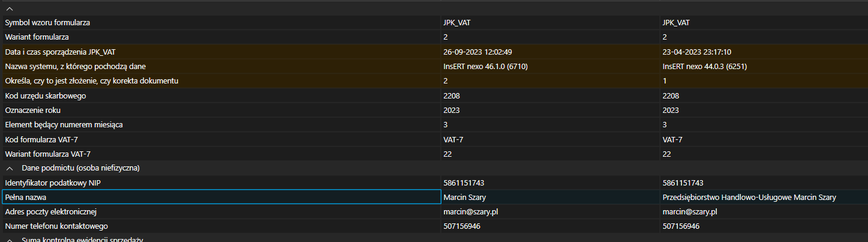Select the Pełna nazwa label cell
The image size is (868, 242).
click(28, 197)
